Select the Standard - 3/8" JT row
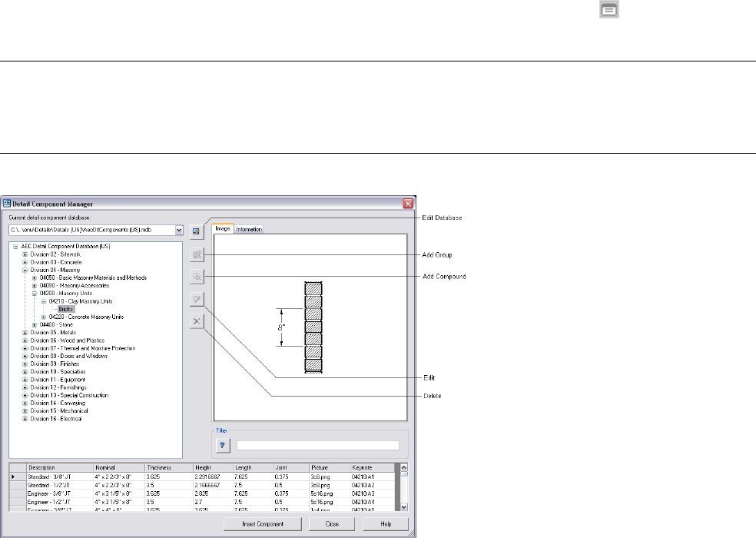 (202, 477)
